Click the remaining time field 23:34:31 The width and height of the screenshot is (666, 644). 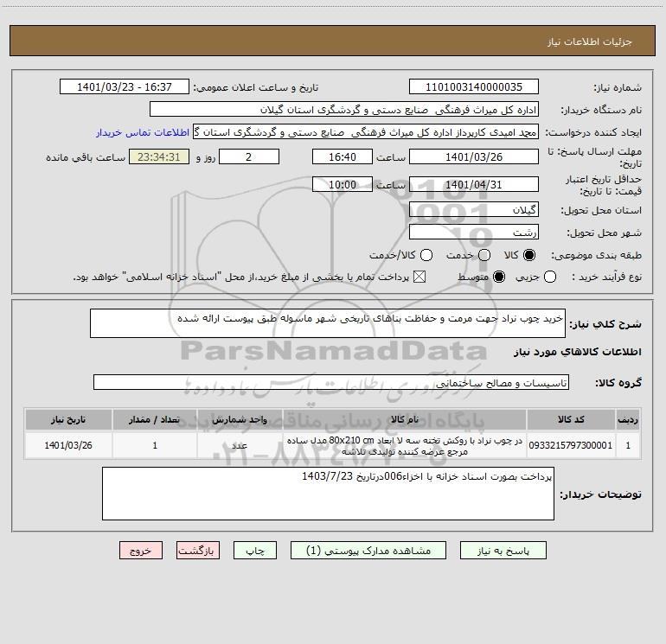pos(159,156)
